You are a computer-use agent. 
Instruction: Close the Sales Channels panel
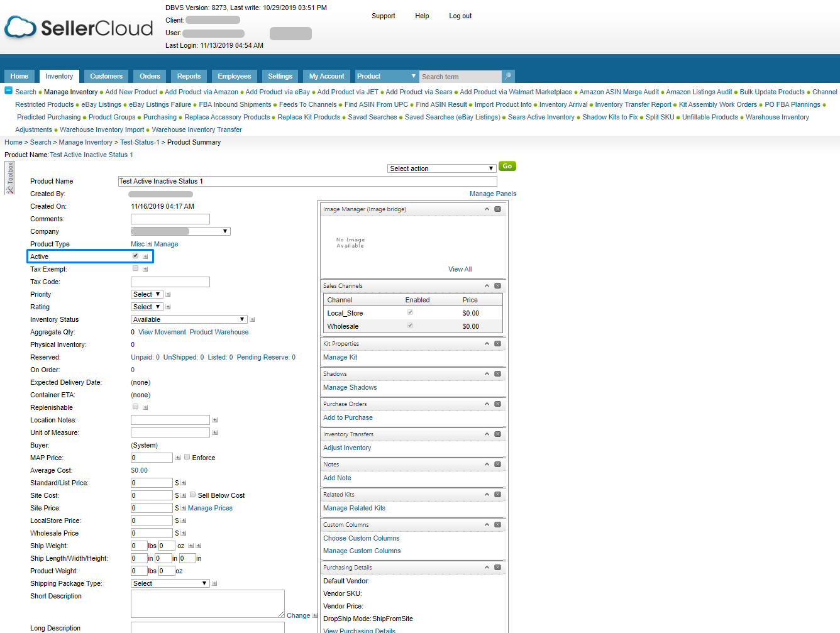[x=497, y=286]
